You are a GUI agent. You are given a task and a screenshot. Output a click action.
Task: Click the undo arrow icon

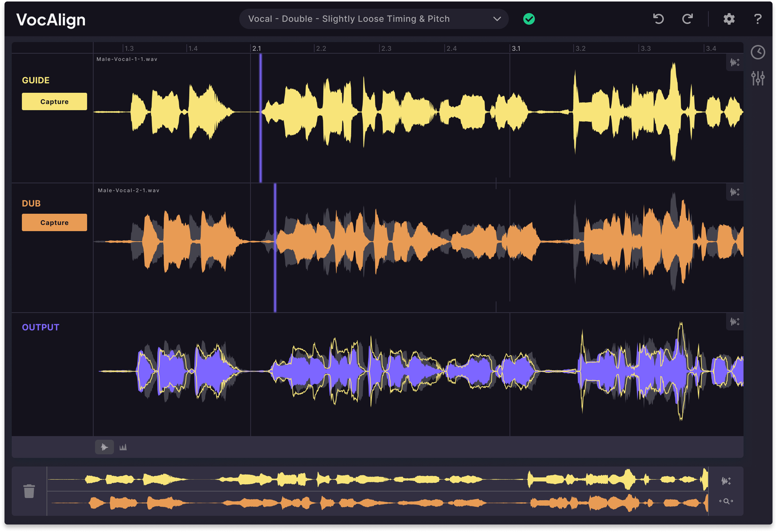[658, 19]
